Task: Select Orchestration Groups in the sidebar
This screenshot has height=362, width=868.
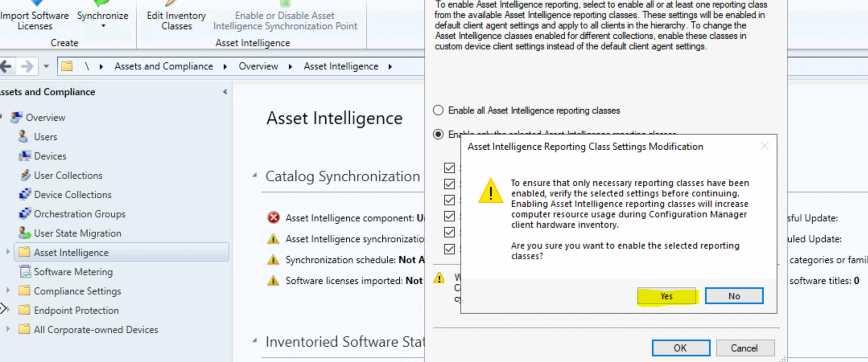Action: click(79, 214)
